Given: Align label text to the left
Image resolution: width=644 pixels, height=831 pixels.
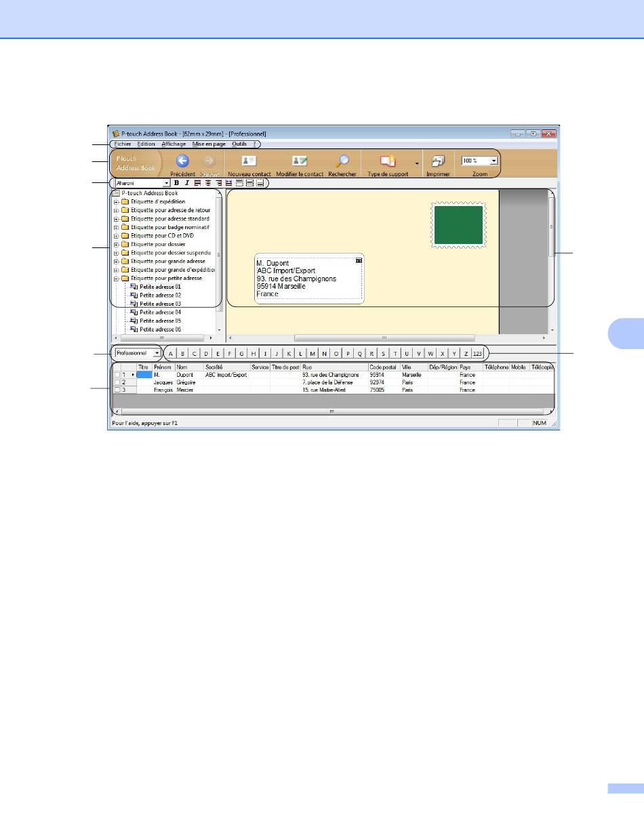Looking at the screenshot, I should (197, 183).
